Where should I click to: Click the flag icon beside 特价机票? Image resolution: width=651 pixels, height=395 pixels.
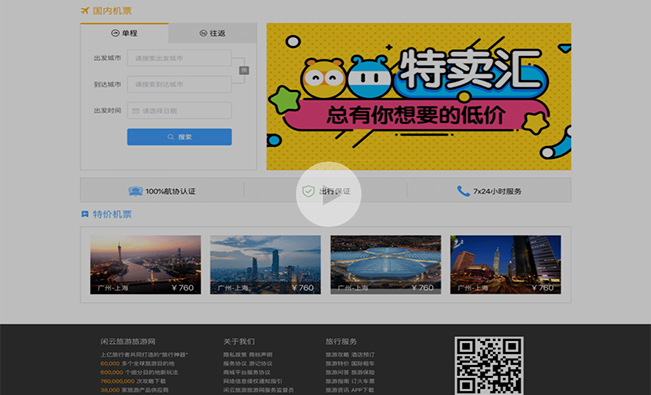coord(85,214)
